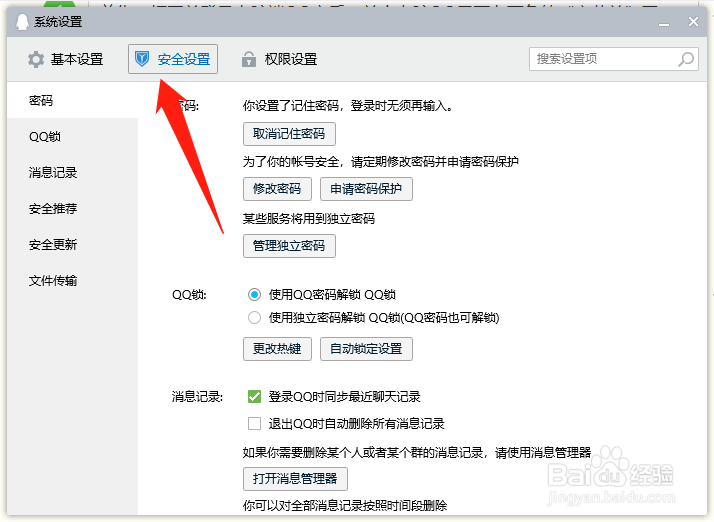Open the 基本设置 tab
This screenshot has width=714, height=522.
pyautogui.click(x=66, y=59)
